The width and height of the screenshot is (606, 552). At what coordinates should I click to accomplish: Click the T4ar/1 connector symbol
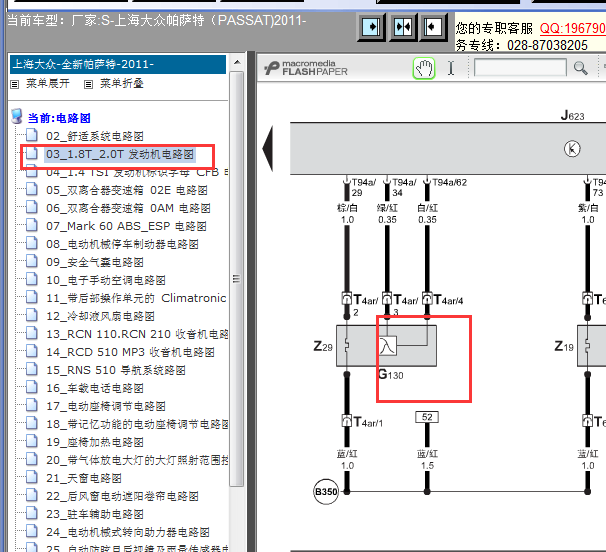pos(347,421)
